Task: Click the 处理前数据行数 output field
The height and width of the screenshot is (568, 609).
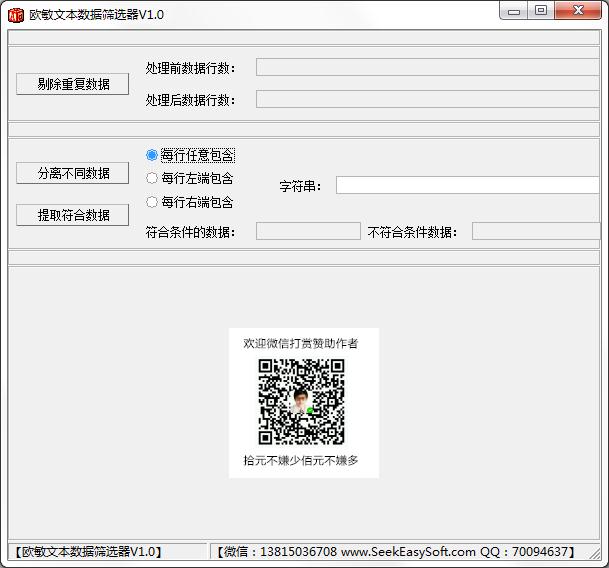Action: tap(428, 67)
